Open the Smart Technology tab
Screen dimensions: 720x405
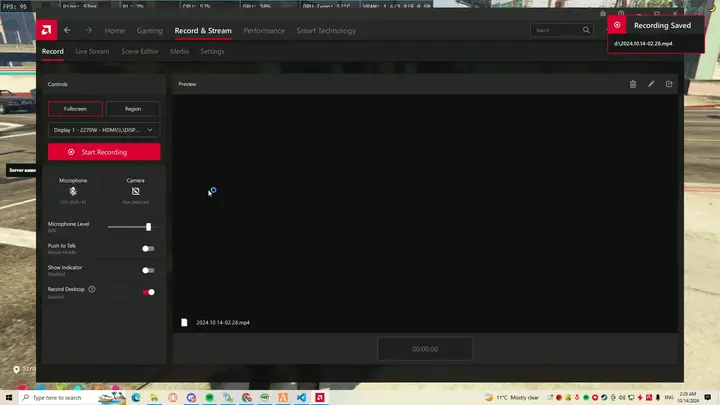(326, 31)
